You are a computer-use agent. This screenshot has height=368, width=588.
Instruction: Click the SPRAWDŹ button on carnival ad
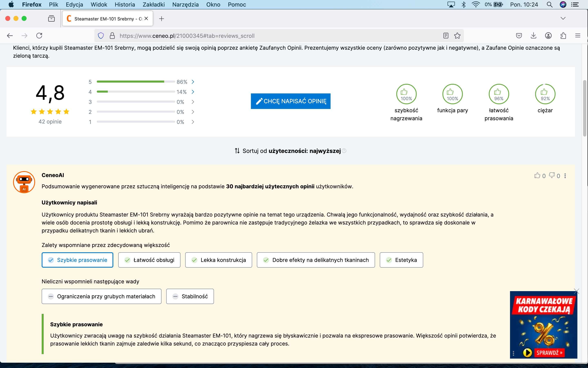[549, 352]
